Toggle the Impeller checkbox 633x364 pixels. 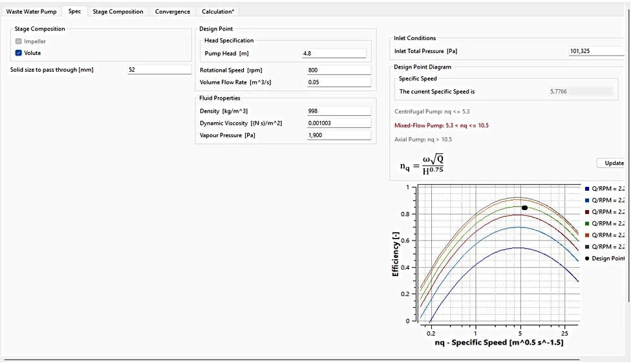19,41
